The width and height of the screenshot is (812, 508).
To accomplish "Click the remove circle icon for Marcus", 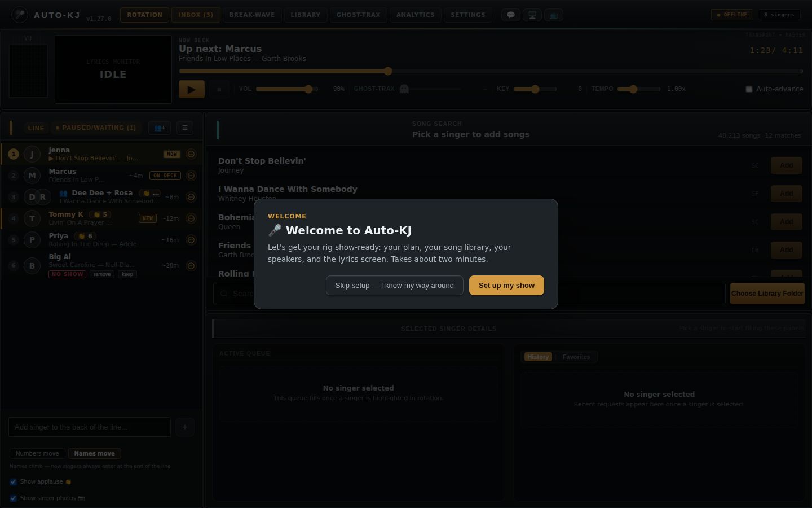I will [191, 176].
